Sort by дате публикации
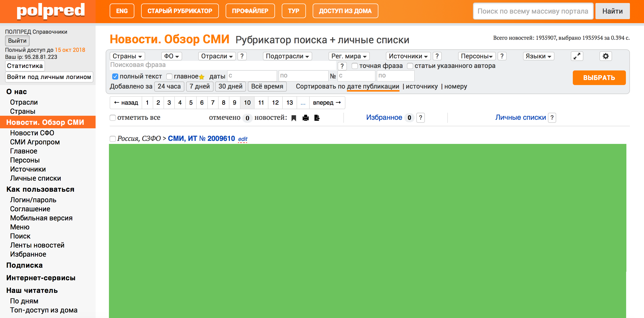The width and height of the screenshot is (644, 318). 373,87
